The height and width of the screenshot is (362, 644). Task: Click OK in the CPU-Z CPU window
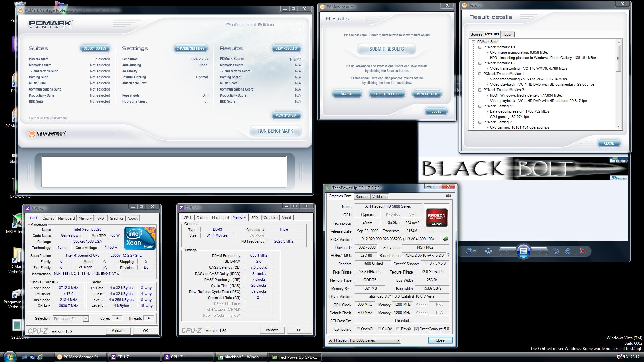(x=145, y=331)
